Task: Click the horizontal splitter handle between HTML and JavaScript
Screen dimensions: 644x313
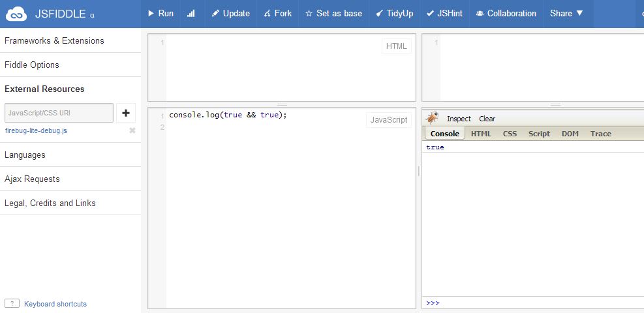Action: click(x=282, y=104)
